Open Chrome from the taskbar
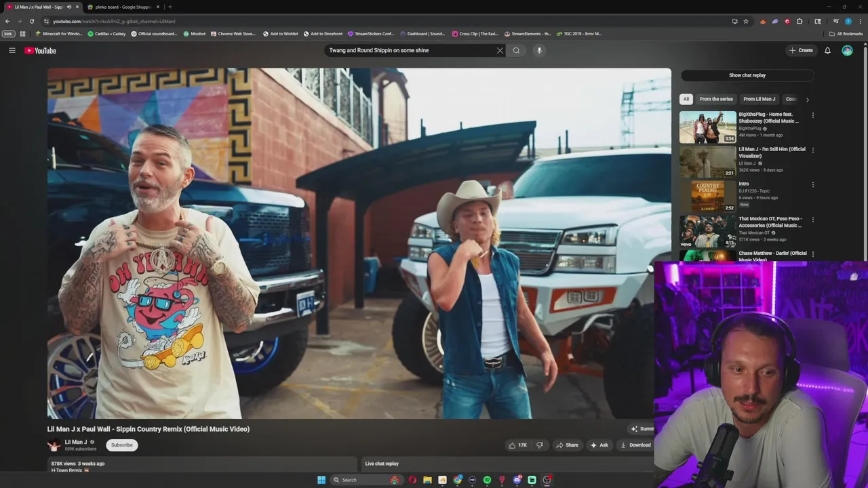Image resolution: width=868 pixels, height=488 pixels. click(458, 480)
